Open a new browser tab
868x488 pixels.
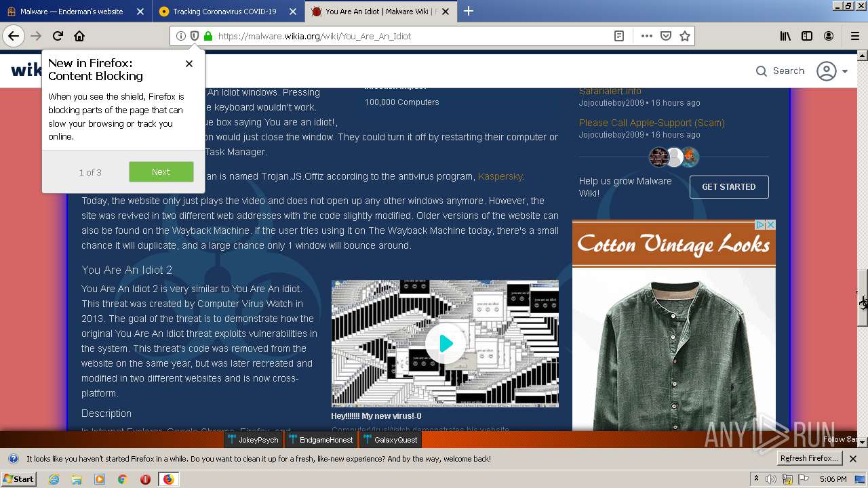469,11
